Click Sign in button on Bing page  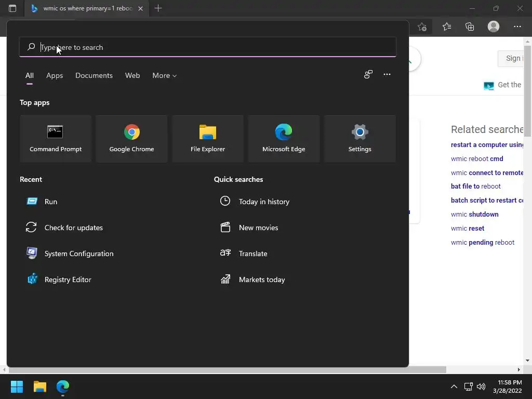point(511,58)
